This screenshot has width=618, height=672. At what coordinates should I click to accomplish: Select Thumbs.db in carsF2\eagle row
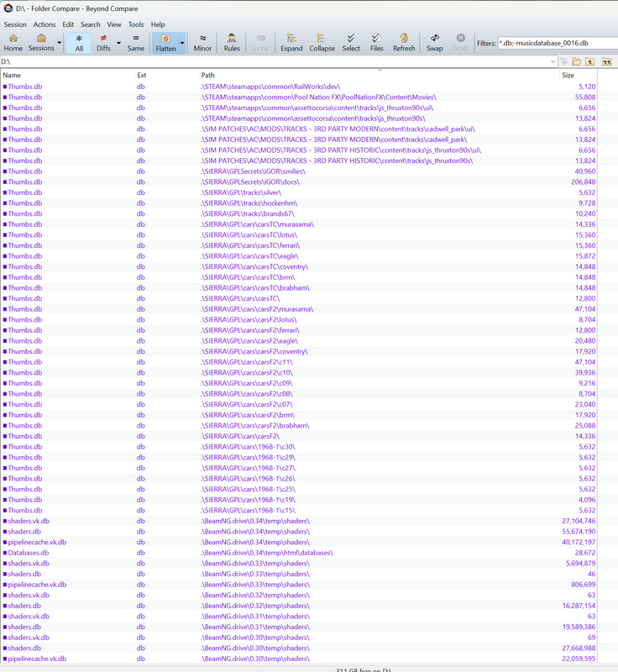tap(25, 341)
